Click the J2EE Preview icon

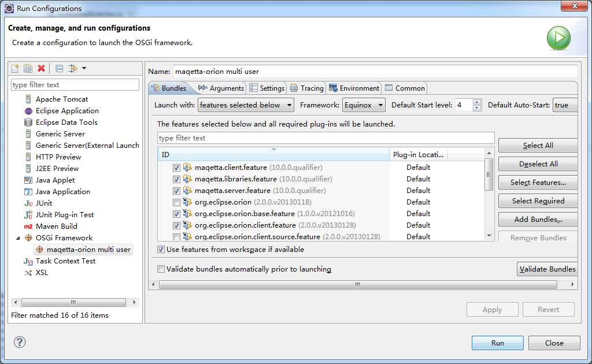tap(28, 169)
